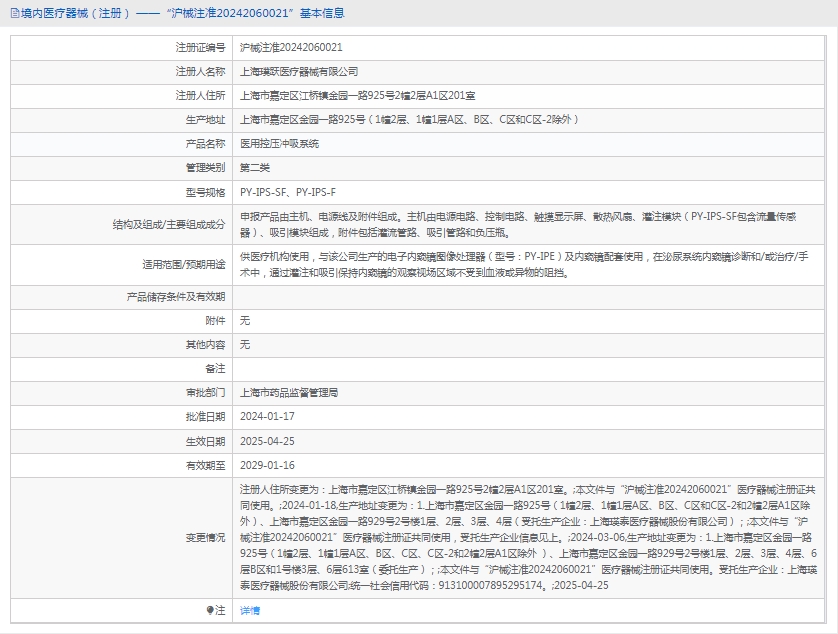The image size is (838, 634).
Task: Click the 注册证编号 row label
Action: coord(200,48)
